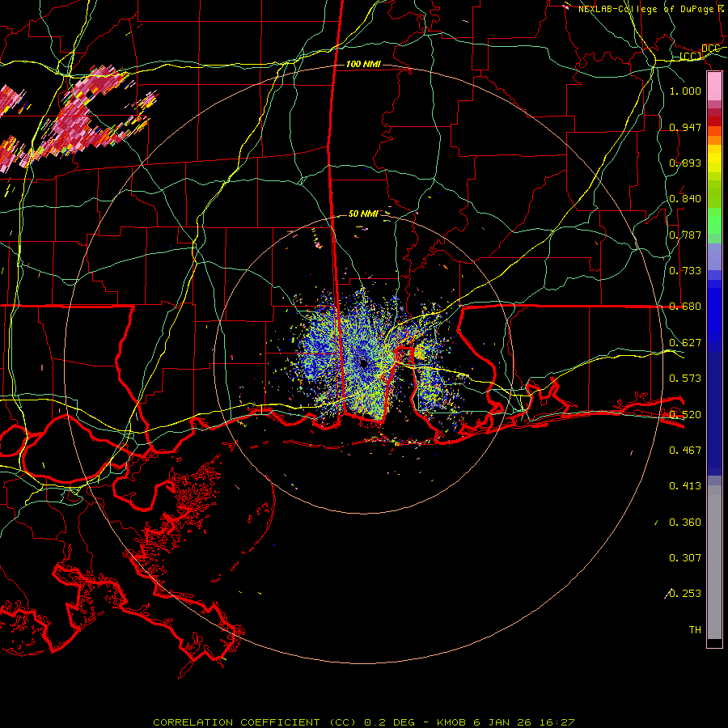Click the gray color bar section near 0.307

(714, 562)
